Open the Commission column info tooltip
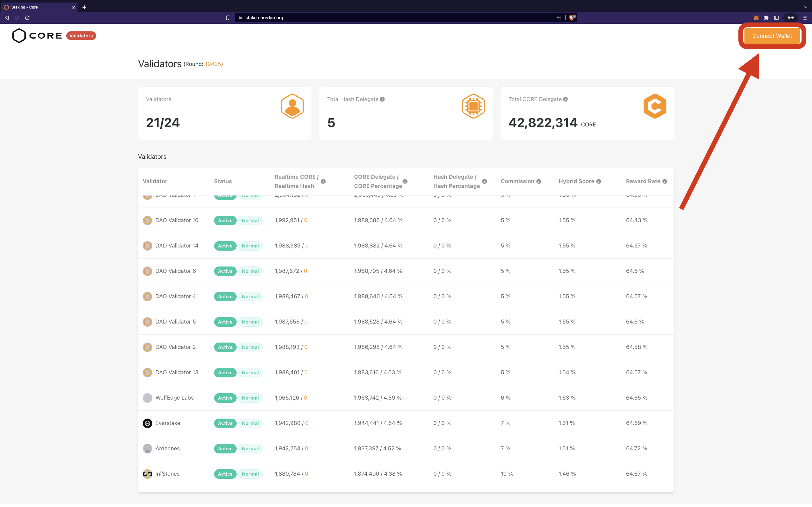The height and width of the screenshot is (507, 812). 539,181
